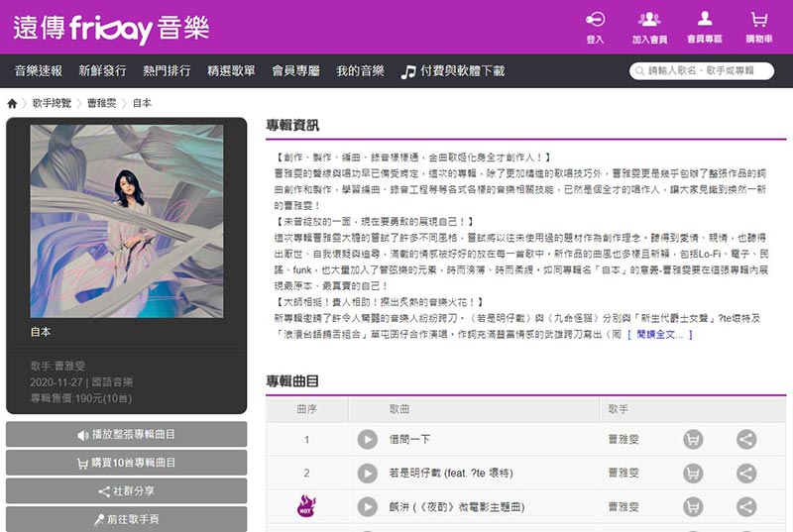This screenshot has width=793, height=532.
Task: Open 熱門排行 menu
Action: tap(167, 70)
